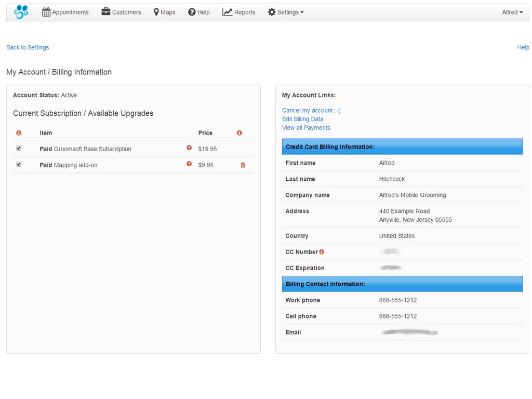Viewport: 532px width, 399px height.
Task: Click the Reports chart icon
Action: 227,12
